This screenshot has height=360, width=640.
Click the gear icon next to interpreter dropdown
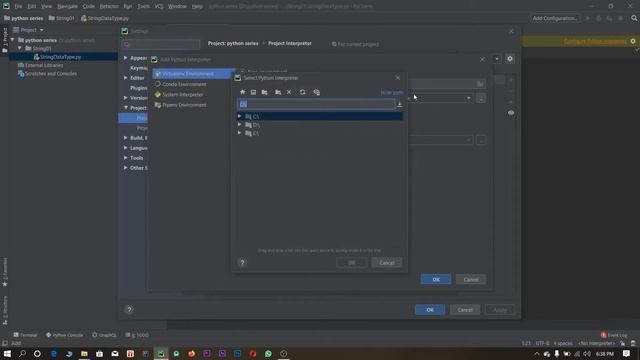coord(510,59)
